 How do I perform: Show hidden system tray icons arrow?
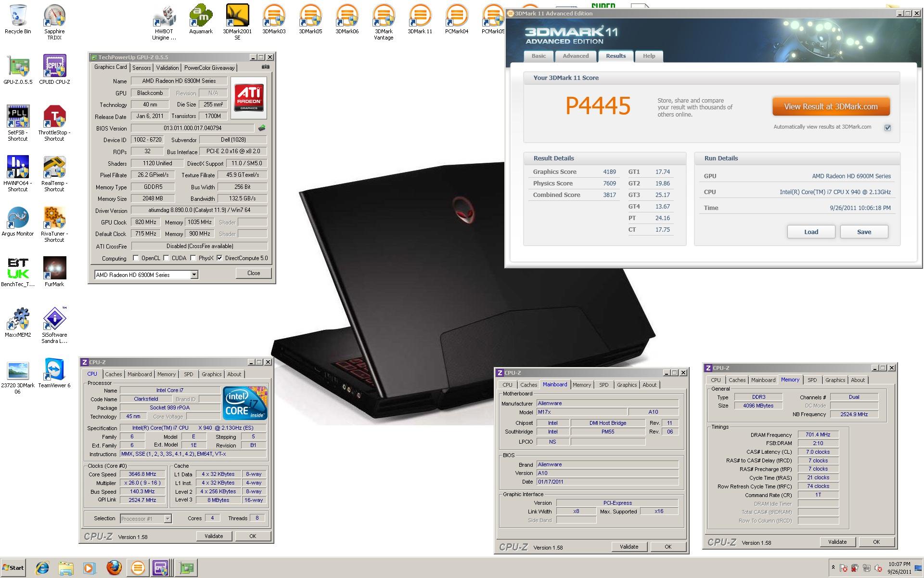tap(833, 567)
